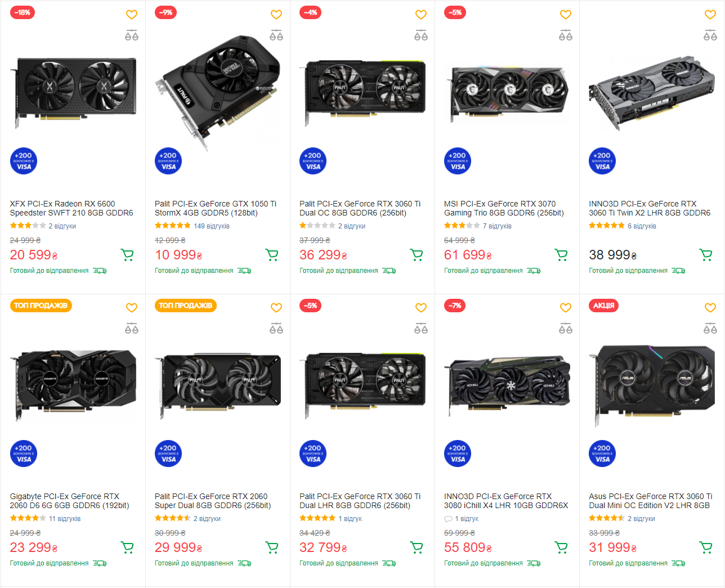The image size is (725, 588).
Task: Add Asus RTX 3060 Ti to cart
Action: [x=706, y=547]
